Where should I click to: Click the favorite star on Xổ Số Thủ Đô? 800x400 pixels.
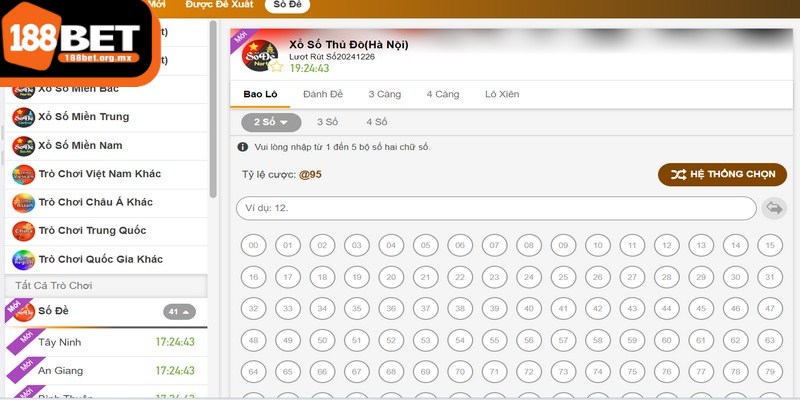[x=276, y=66]
